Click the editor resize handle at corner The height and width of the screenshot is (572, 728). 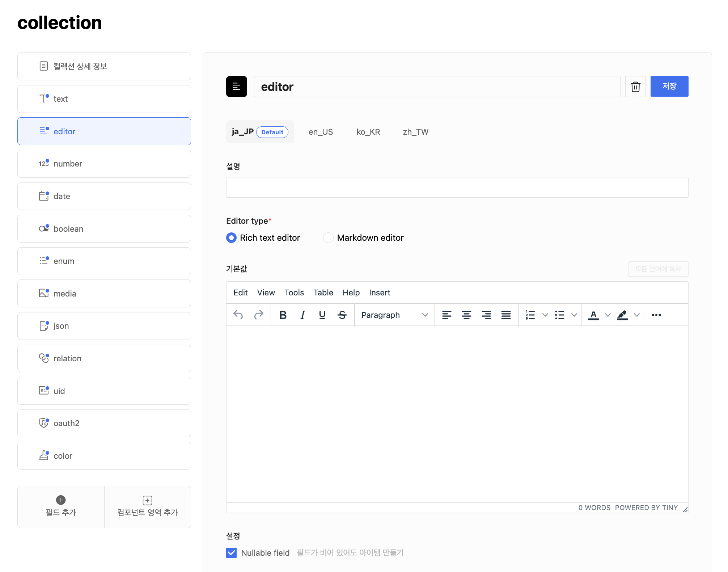pos(685,509)
